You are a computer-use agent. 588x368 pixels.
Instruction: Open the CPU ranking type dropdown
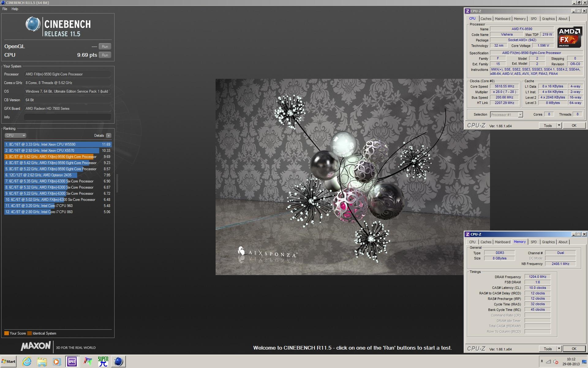tap(15, 136)
